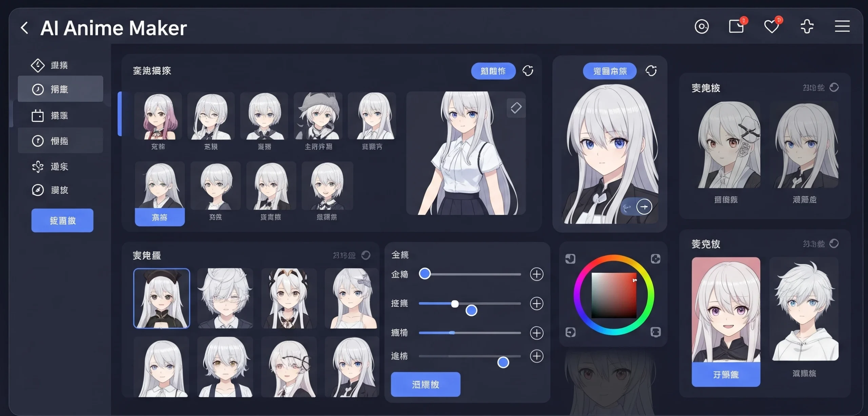Open the notifications note icon with badge
Viewport: 868px width, 416px height.
(x=736, y=26)
